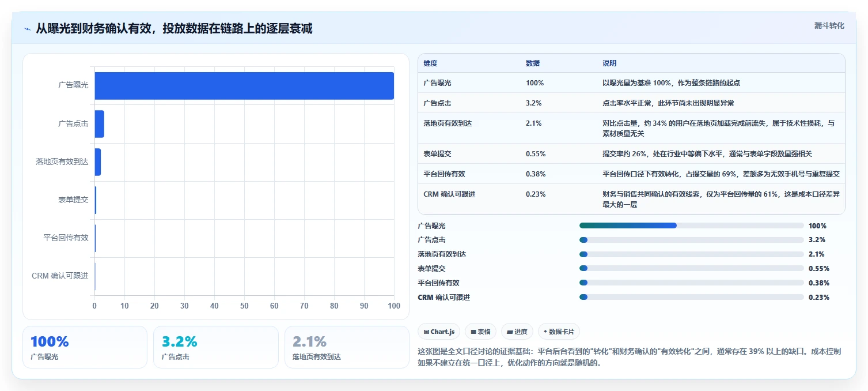The image size is (868, 391).
Task: Click the 2.1% 落地页有效到达 data card
Action: [x=347, y=347]
